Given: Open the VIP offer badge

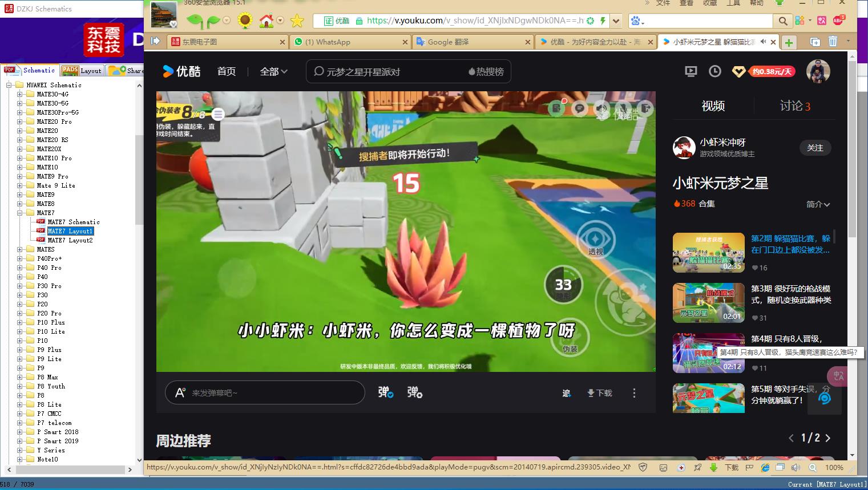Looking at the screenshot, I should coord(764,71).
